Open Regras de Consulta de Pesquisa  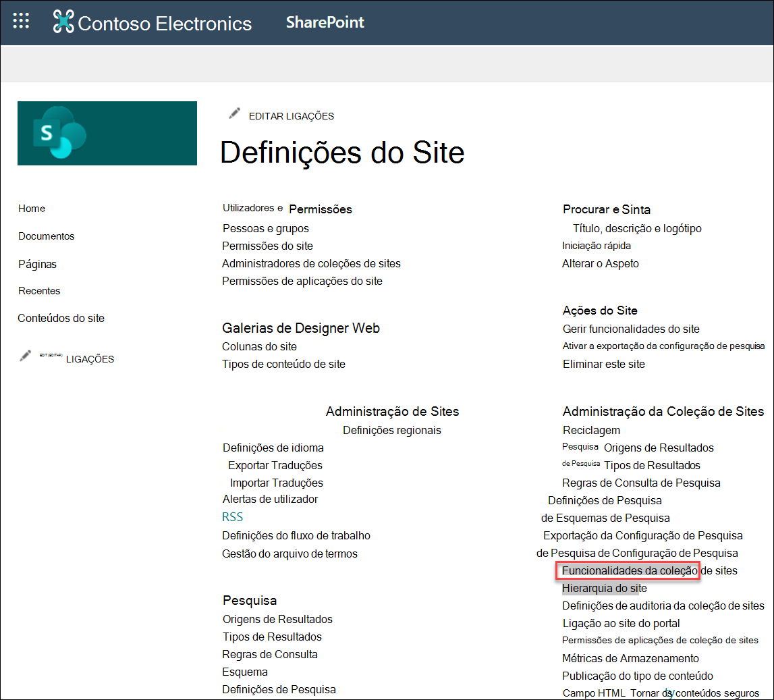coord(641,483)
